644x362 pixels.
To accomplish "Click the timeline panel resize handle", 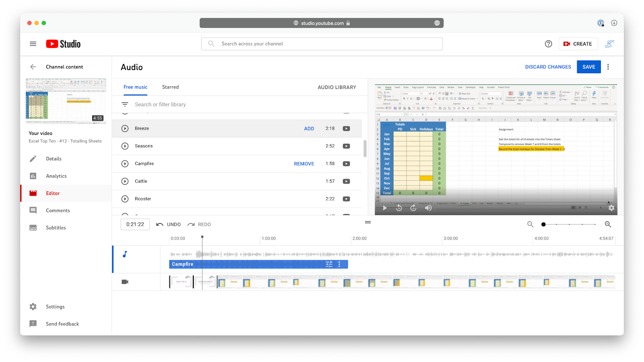I will coord(368,222).
